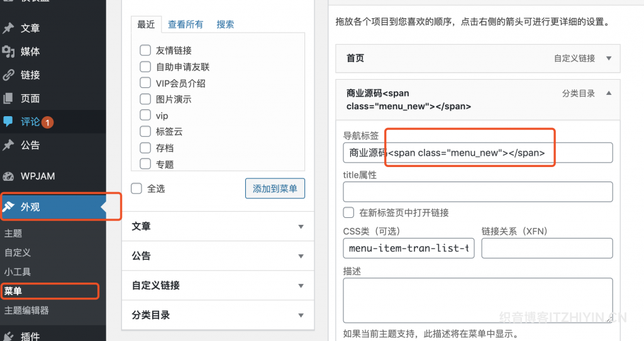Check the vip page checkbox

(x=145, y=115)
